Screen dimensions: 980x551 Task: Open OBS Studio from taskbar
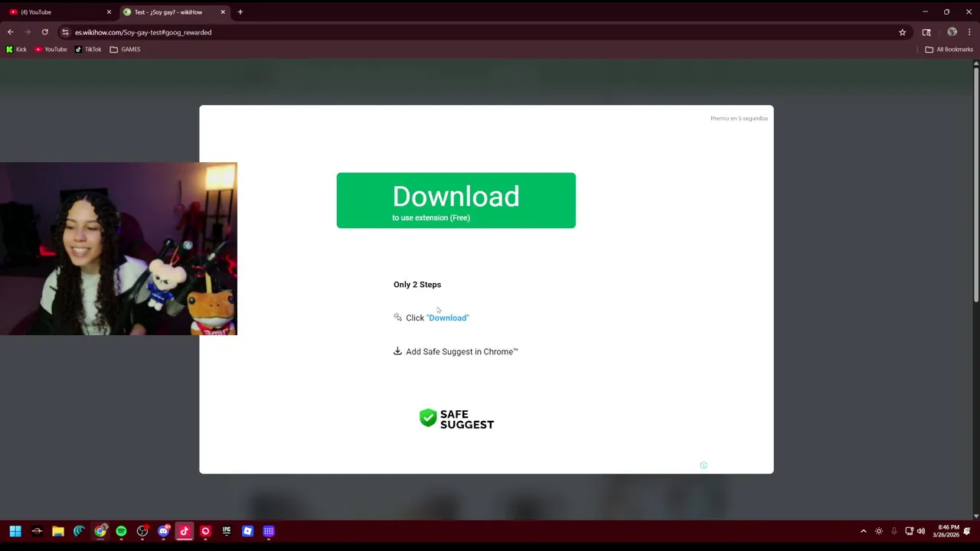(142, 531)
